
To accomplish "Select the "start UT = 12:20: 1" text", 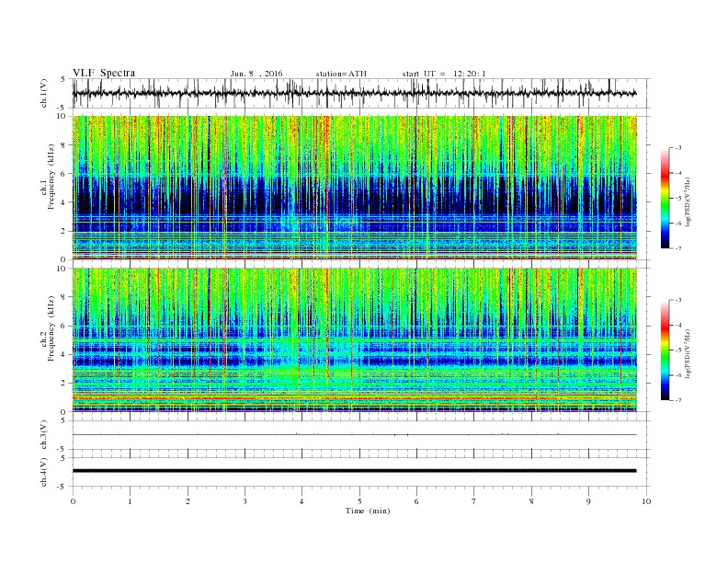I will pyautogui.click(x=444, y=74).
